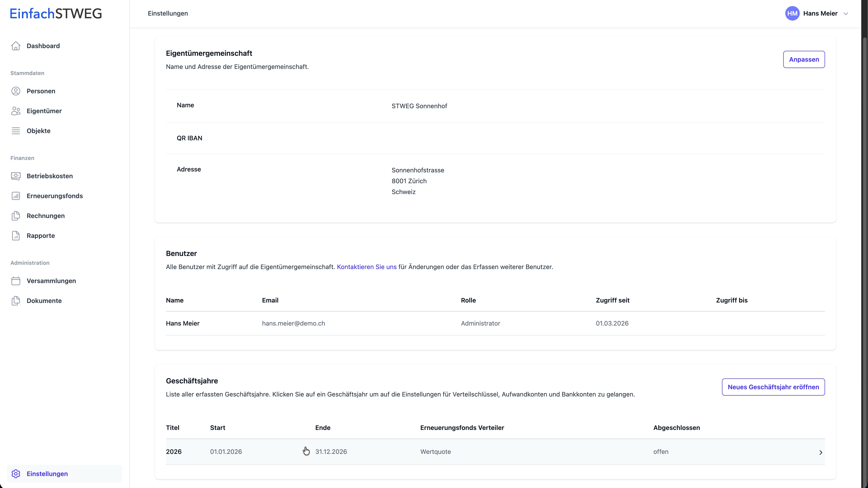Expand the Hans Meier user menu chevron

click(845, 14)
